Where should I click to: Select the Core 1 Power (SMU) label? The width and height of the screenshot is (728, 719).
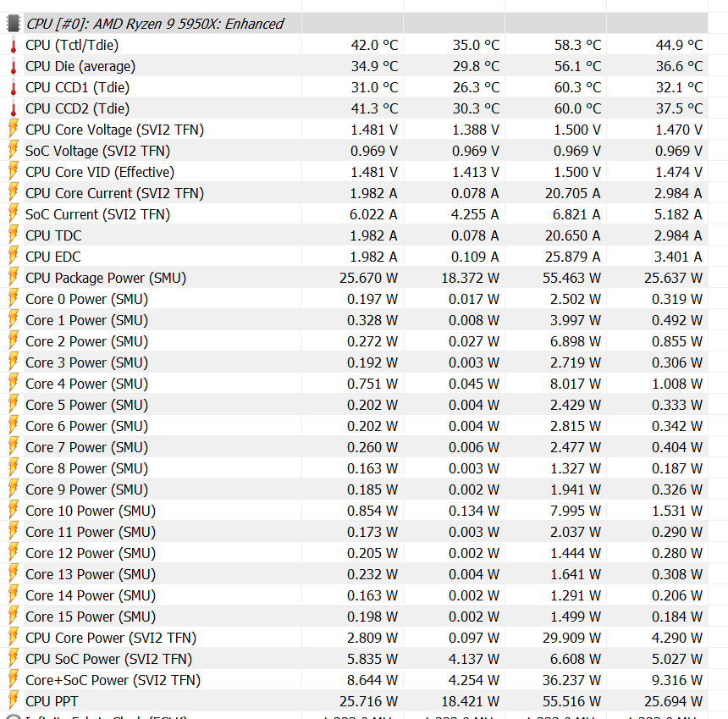click(x=87, y=320)
